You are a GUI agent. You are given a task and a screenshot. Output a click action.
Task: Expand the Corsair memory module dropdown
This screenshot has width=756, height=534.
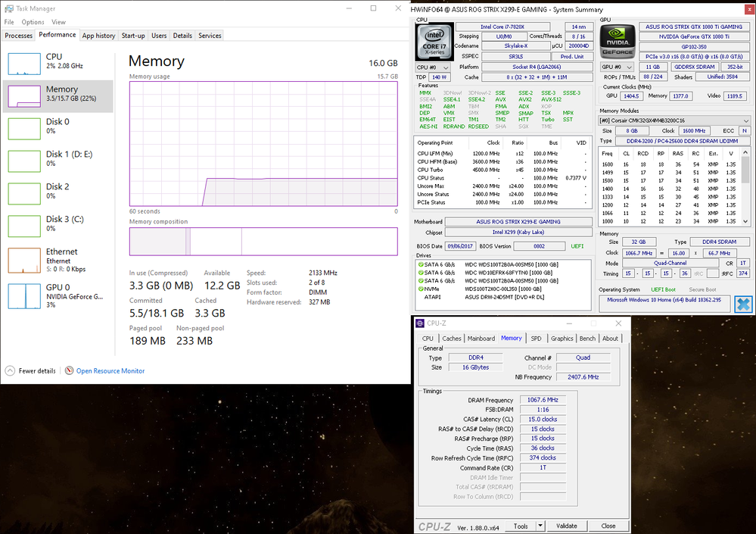[x=674, y=120]
